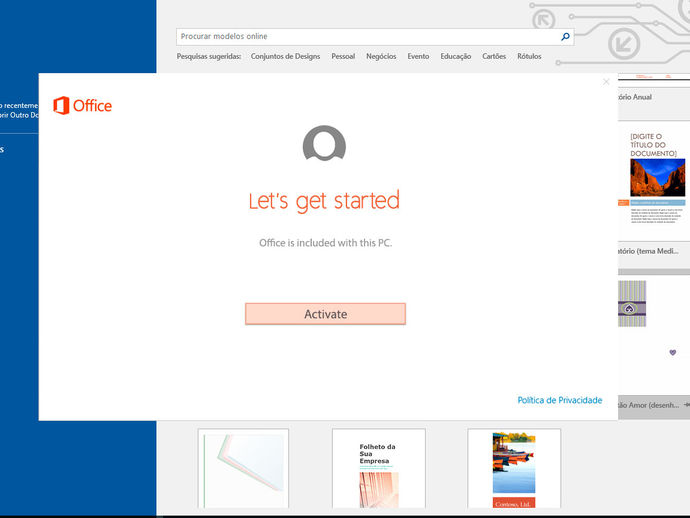Select suggested search Educação

coord(455,56)
